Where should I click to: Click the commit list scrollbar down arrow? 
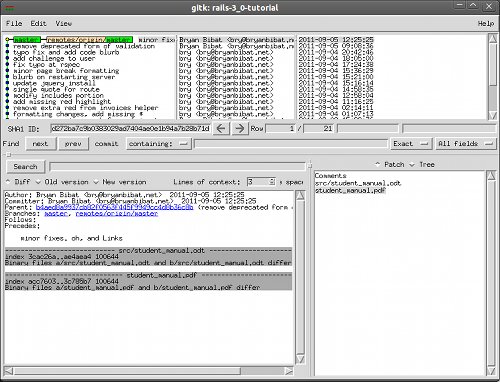(492, 115)
